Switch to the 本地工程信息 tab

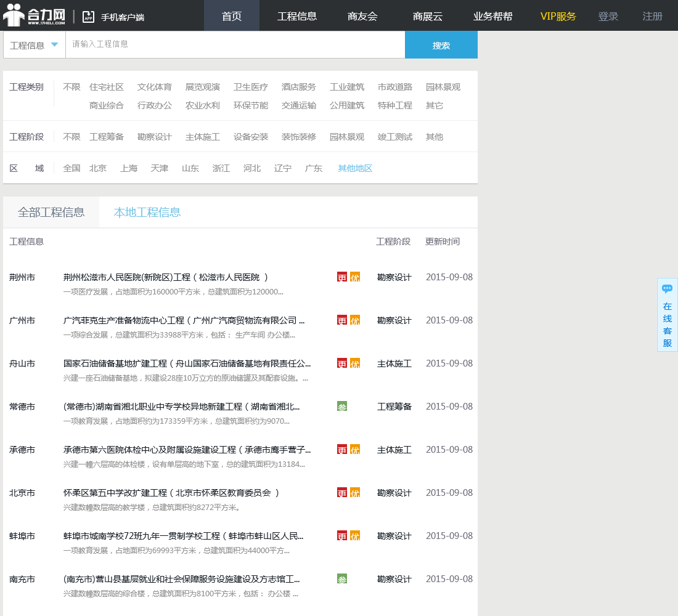147,213
